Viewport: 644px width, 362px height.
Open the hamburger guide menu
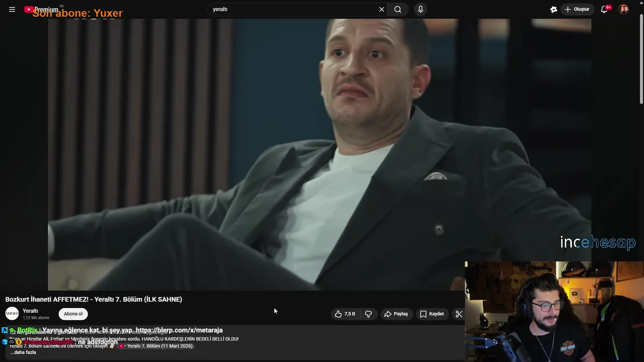pyautogui.click(x=12, y=9)
